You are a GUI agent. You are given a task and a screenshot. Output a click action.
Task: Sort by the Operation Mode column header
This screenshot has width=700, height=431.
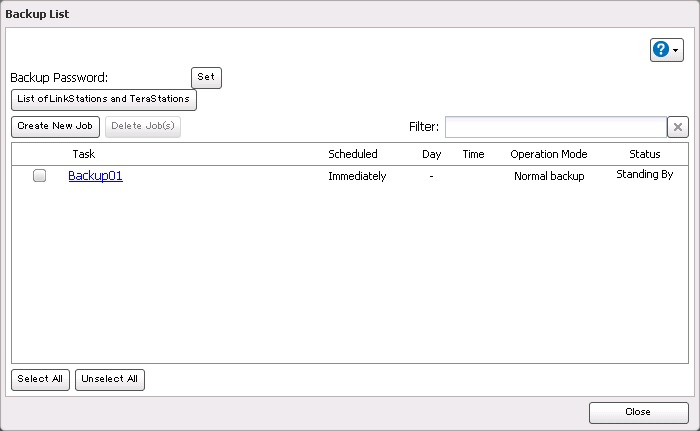coord(548,155)
